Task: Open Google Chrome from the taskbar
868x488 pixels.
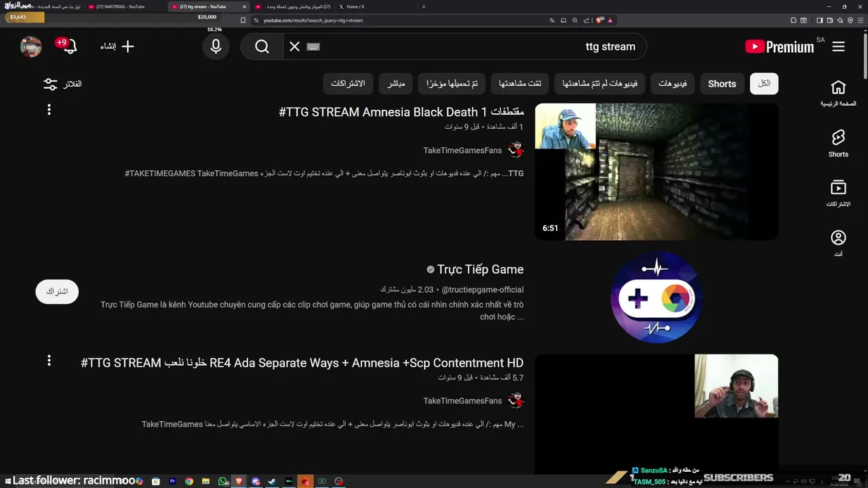Action: pyautogui.click(x=189, y=481)
